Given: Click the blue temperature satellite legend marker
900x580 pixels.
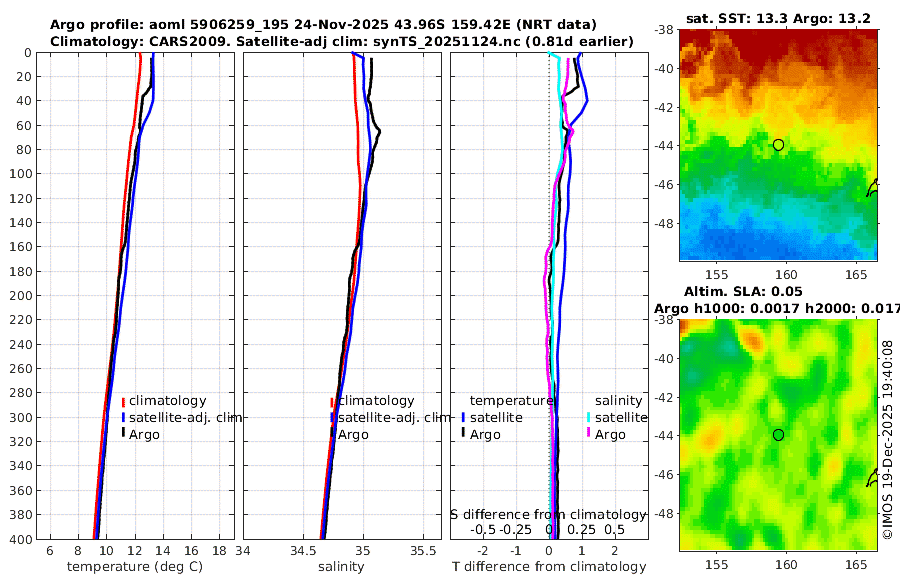Looking at the screenshot, I should point(463,417).
